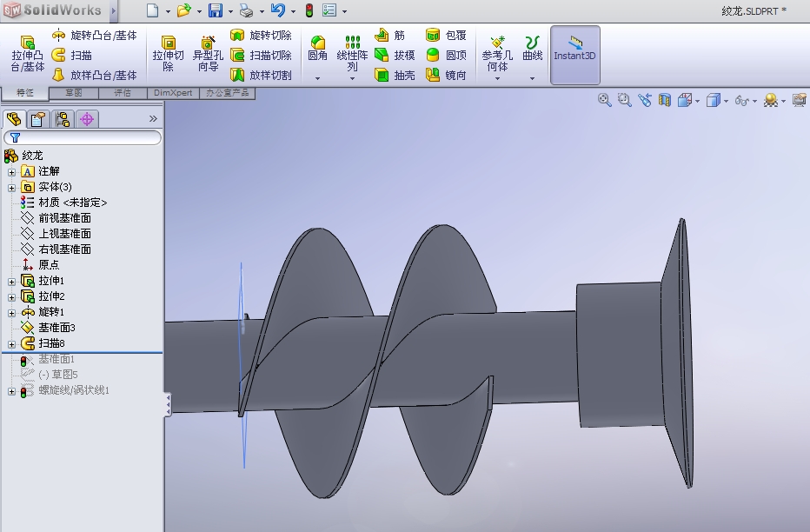The width and height of the screenshot is (810, 532).
Task: Click the feature tree filter field
Action: point(83,137)
